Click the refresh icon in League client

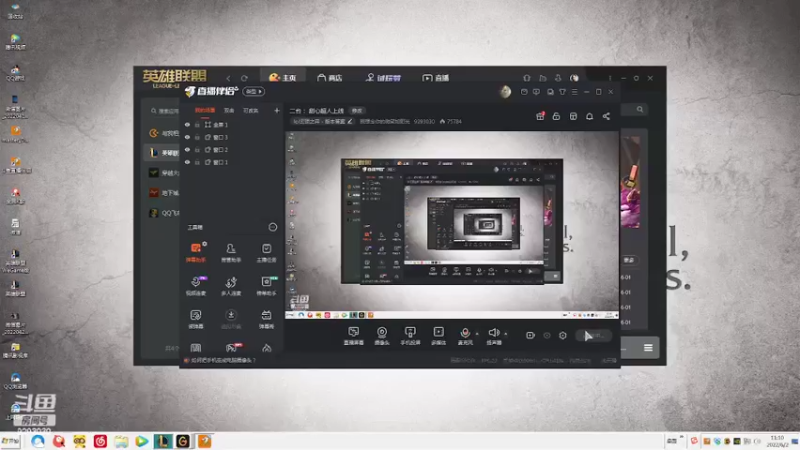[244, 78]
